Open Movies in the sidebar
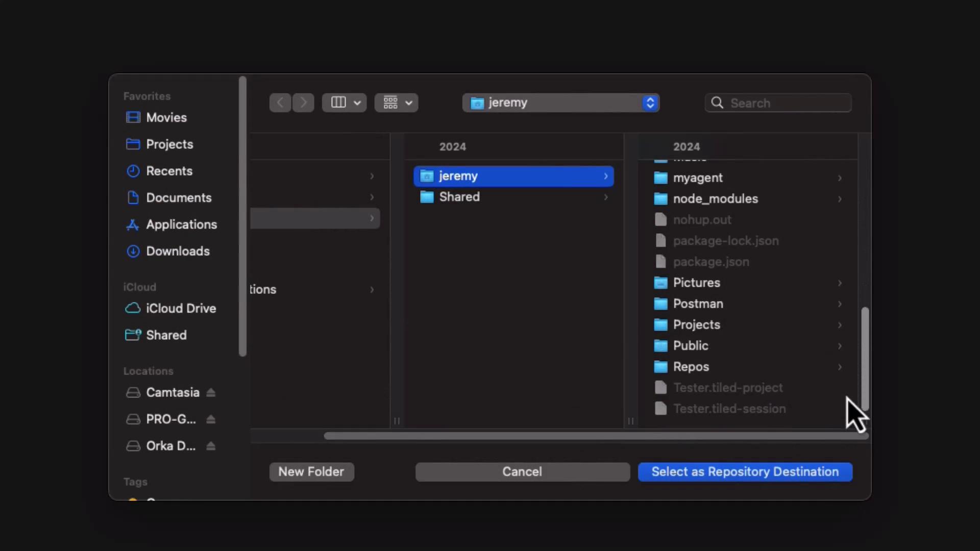This screenshot has height=551, width=980. 166,117
